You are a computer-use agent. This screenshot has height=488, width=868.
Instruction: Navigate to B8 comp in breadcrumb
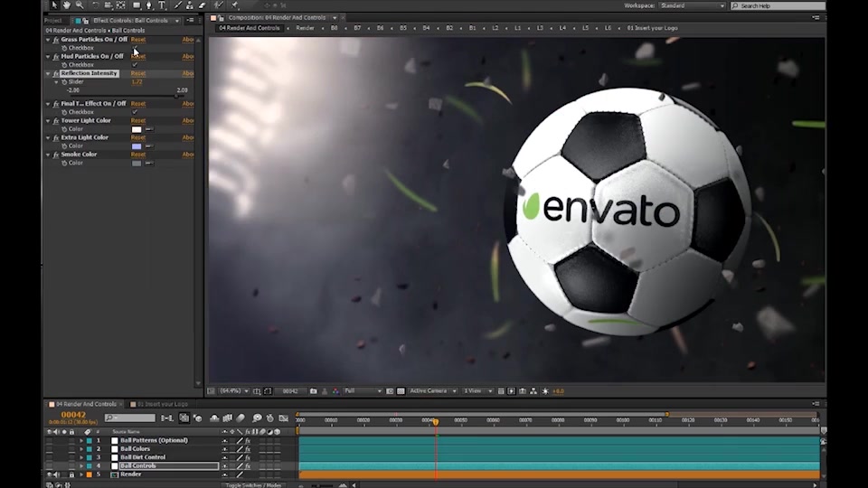[x=335, y=28]
